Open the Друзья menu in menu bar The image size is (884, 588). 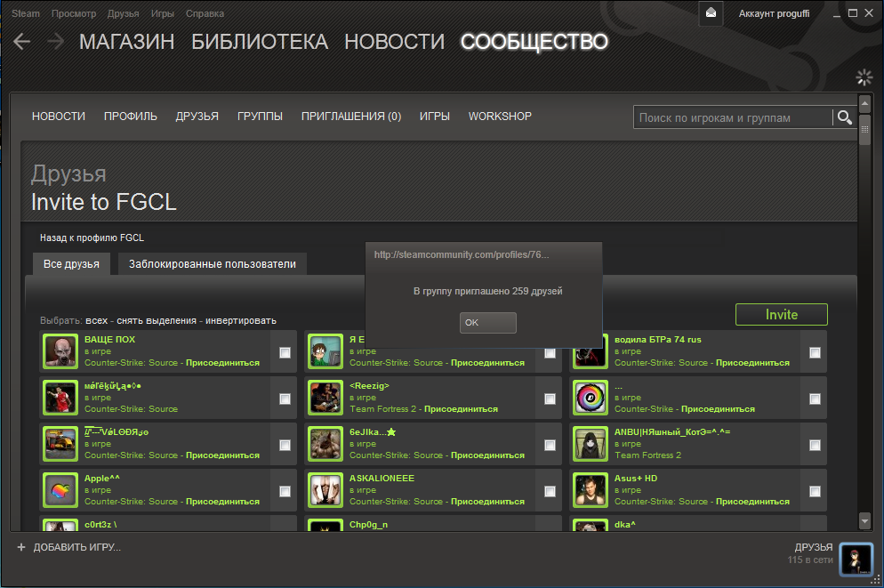click(x=123, y=13)
